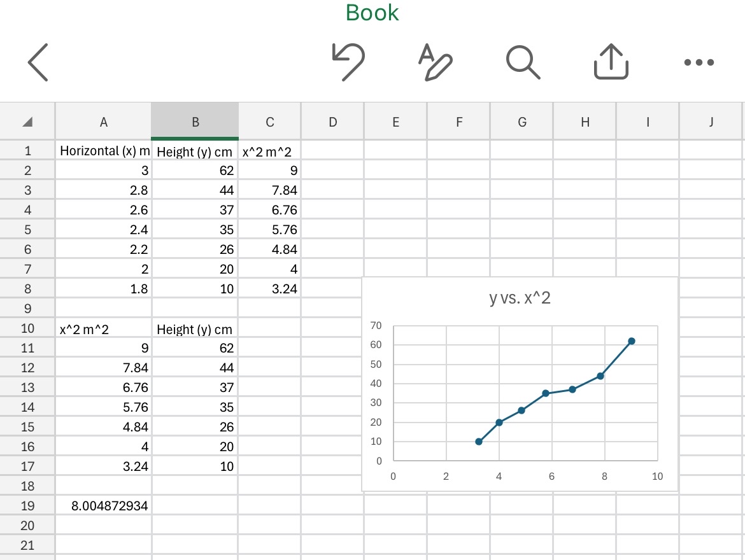Select cell A8 with value 1.8
Screen dimensions: 745x560
click(x=104, y=289)
